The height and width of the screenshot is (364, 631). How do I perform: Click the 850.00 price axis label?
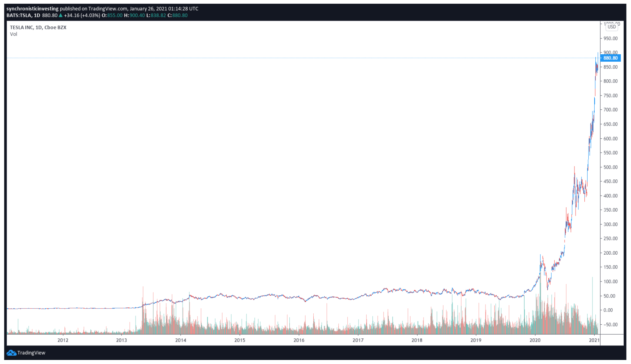point(610,67)
